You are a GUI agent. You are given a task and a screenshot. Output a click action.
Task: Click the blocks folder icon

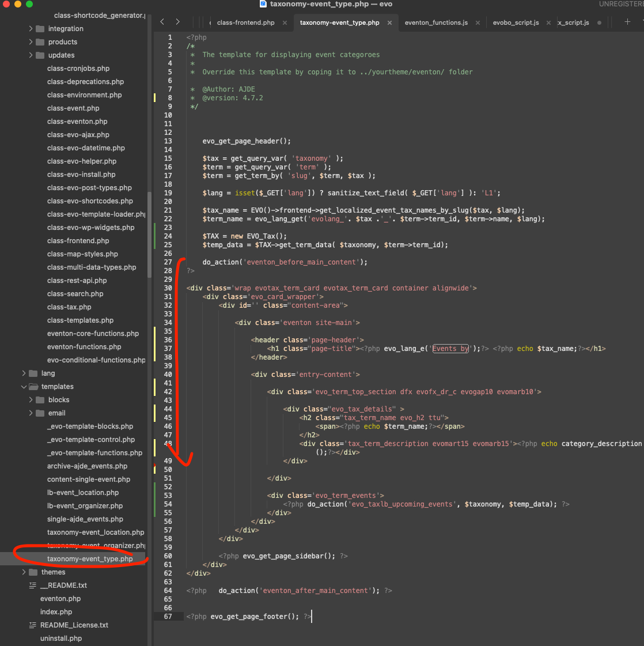click(x=40, y=399)
